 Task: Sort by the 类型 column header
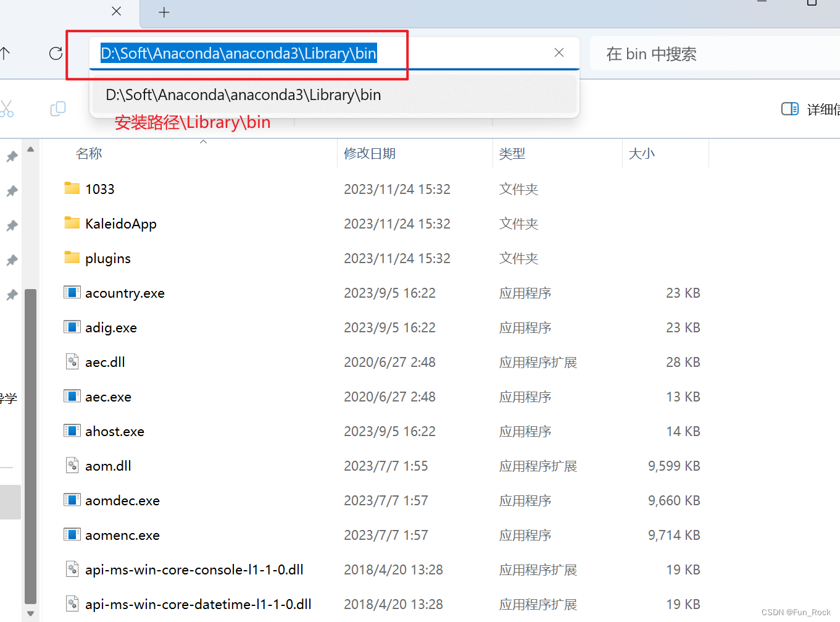[512, 154]
